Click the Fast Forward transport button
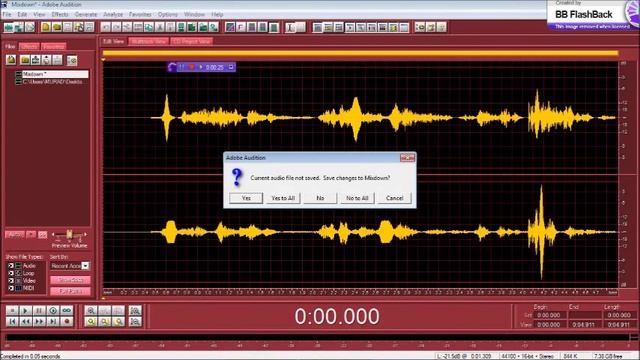640x360 pixels. tap(39, 322)
